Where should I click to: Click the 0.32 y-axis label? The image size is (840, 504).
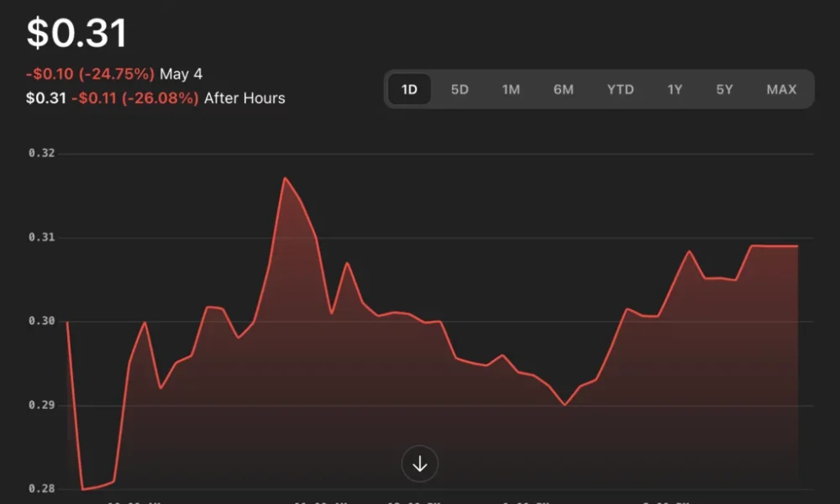[x=42, y=153]
